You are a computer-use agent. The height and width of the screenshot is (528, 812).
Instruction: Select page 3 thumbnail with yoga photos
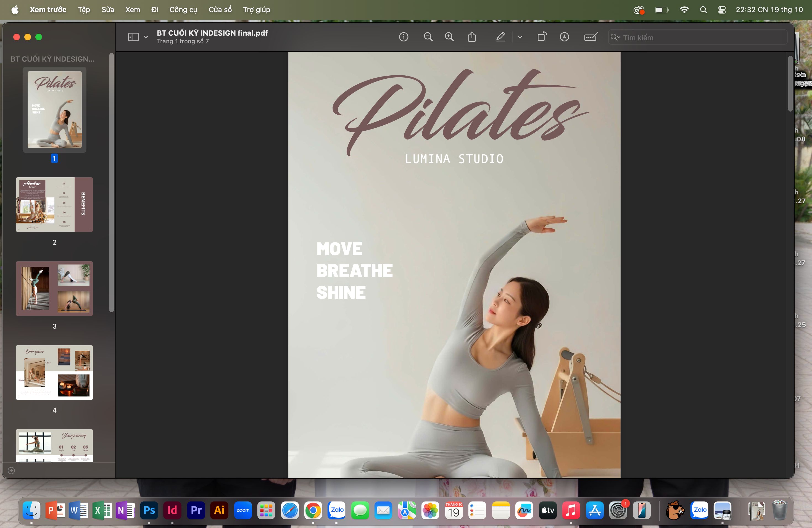click(54, 288)
